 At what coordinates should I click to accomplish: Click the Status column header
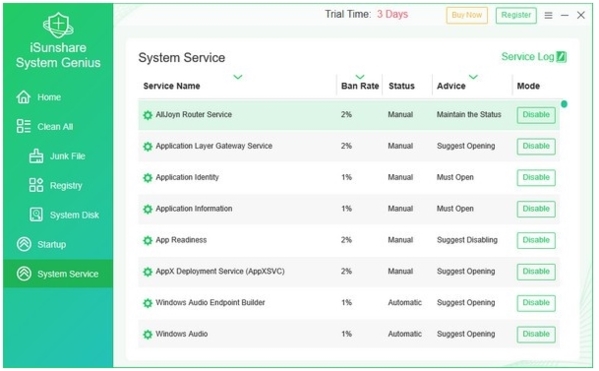click(401, 86)
